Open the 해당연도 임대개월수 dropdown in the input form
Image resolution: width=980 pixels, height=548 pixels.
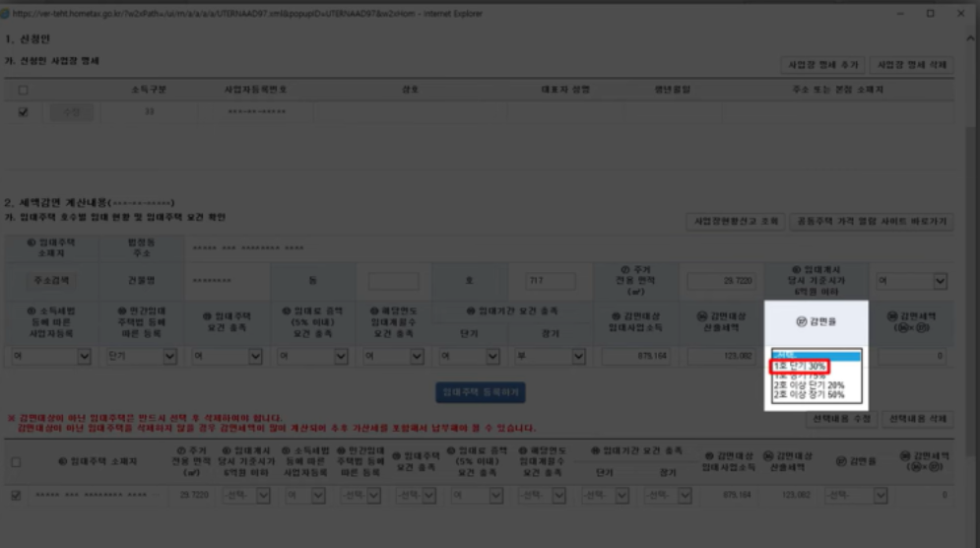(394, 356)
